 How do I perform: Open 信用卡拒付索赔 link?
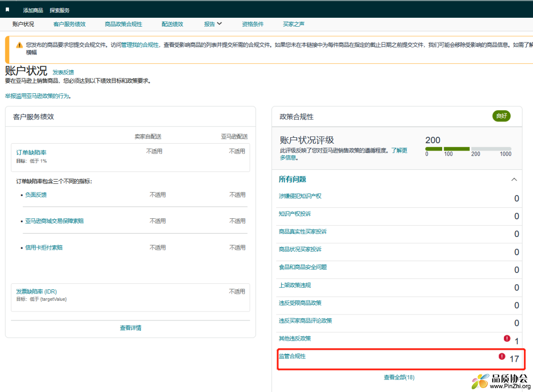coord(44,247)
